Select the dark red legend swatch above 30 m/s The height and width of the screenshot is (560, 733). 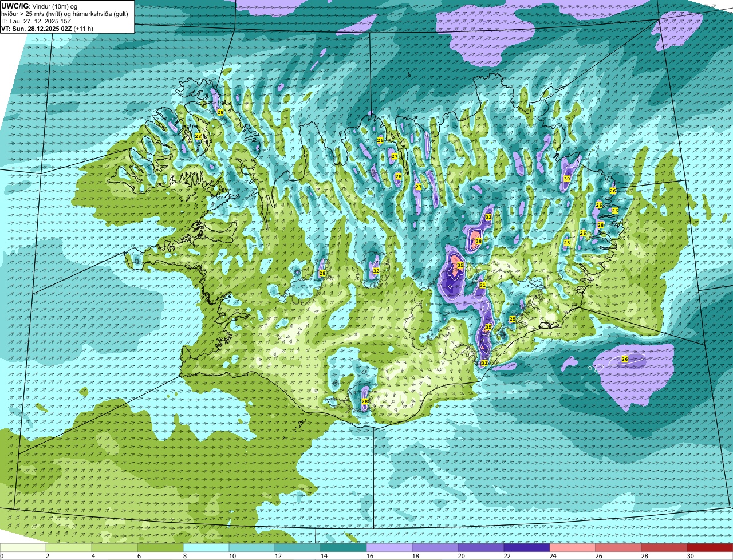pyautogui.click(x=710, y=548)
